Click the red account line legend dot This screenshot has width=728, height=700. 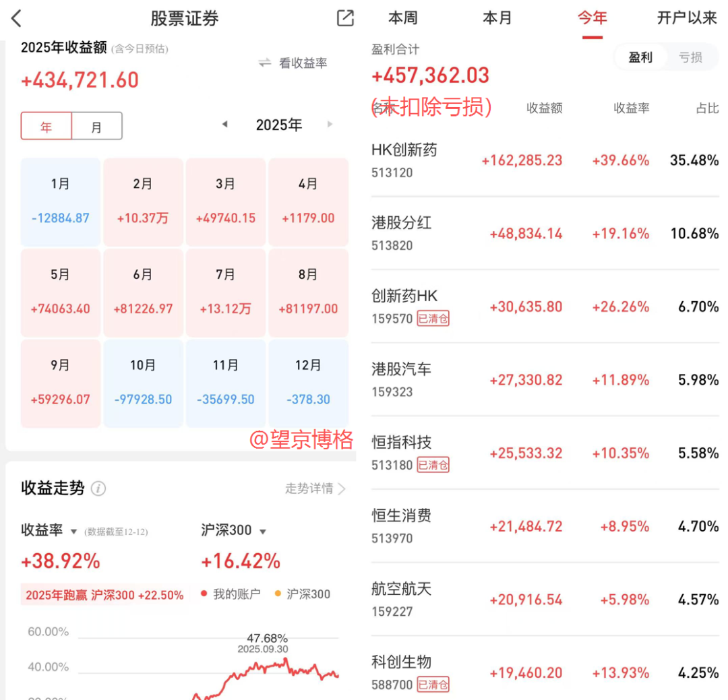[202, 594]
